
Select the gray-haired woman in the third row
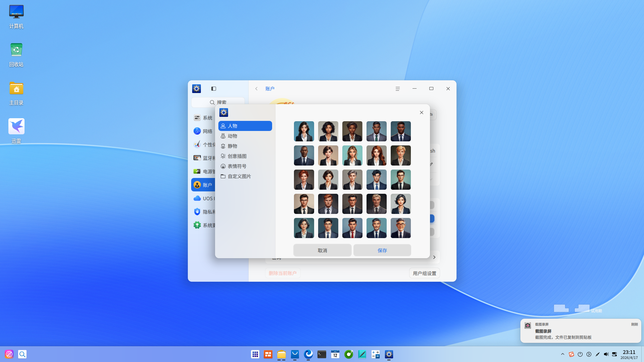click(x=352, y=180)
